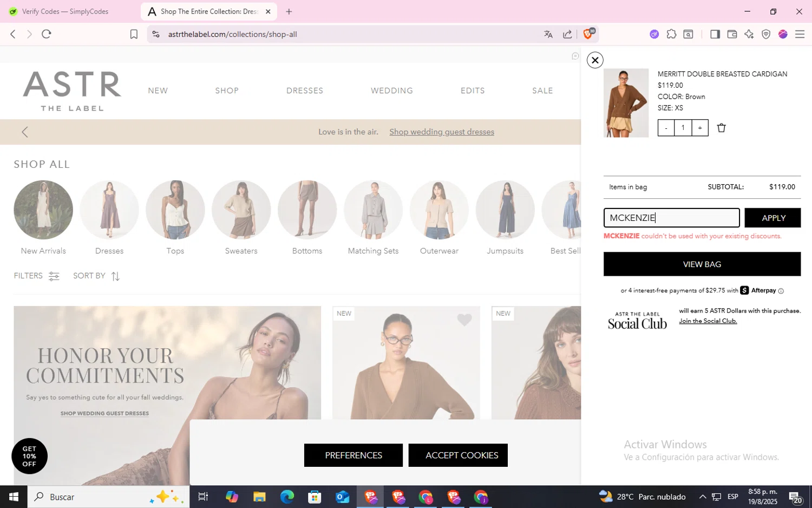Translate this page icon
Image resolution: width=812 pixels, height=508 pixels.
pyautogui.click(x=548, y=34)
